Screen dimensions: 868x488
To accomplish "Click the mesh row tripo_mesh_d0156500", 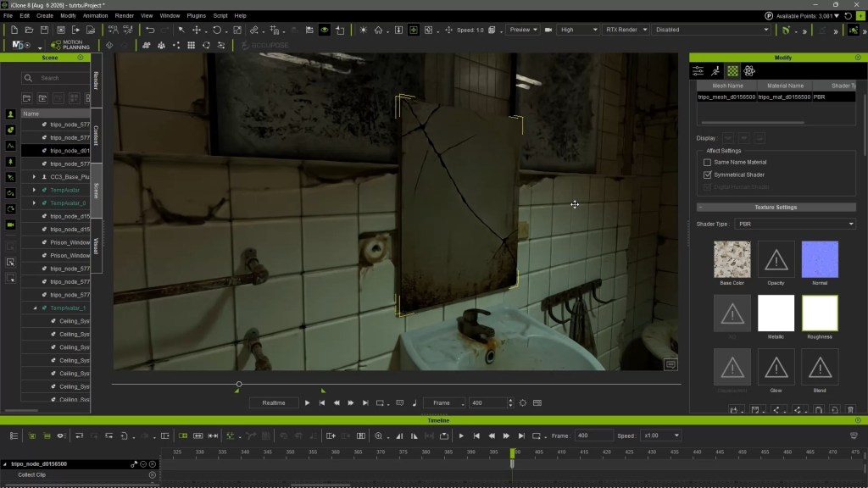I will click(x=776, y=97).
